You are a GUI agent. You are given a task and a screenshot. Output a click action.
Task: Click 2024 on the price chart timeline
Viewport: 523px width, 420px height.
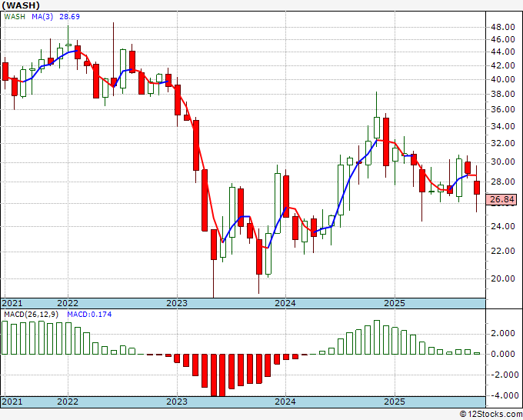coord(285,303)
